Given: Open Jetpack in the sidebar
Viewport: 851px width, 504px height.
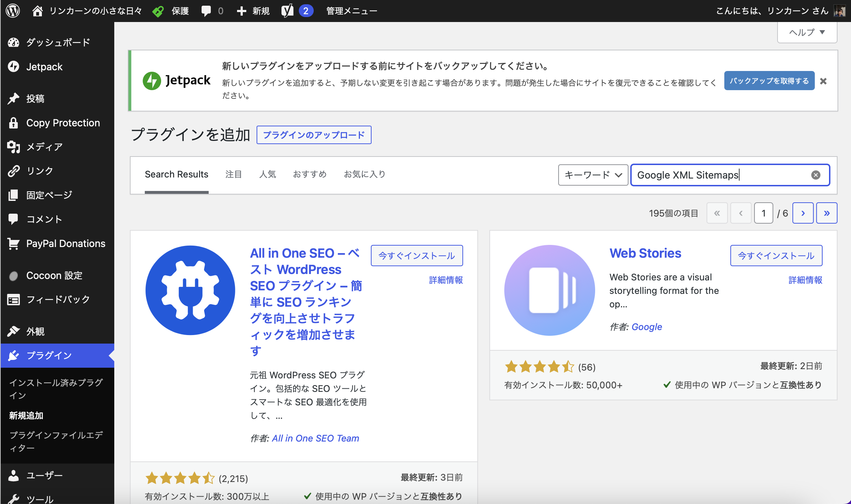Looking at the screenshot, I should (x=57, y=67).
